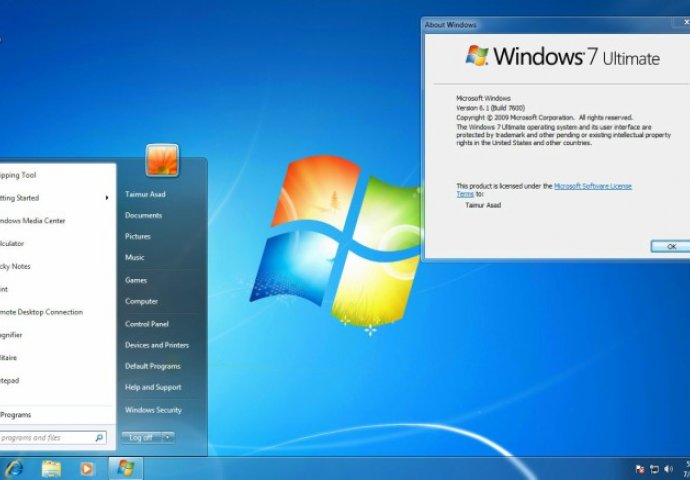Click the search programs and files field
This screenshot has width=690, height=480.
(45, 437)
